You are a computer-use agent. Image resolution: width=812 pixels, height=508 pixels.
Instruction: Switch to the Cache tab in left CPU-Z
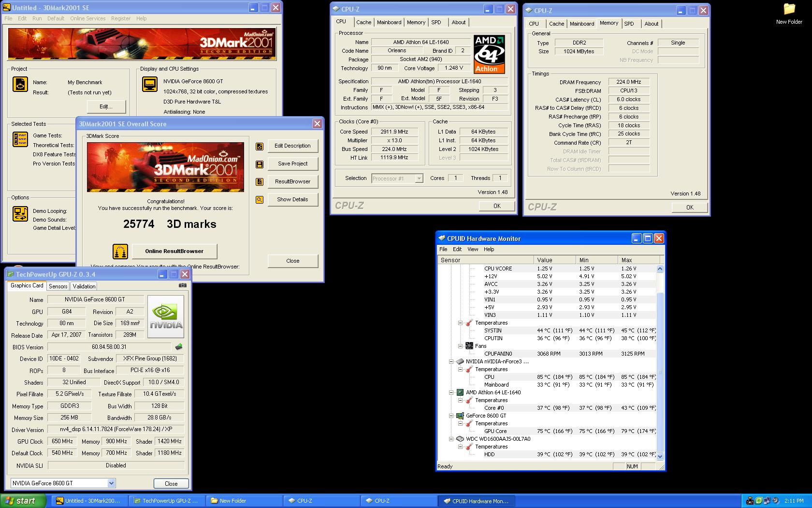click(363, 22)
